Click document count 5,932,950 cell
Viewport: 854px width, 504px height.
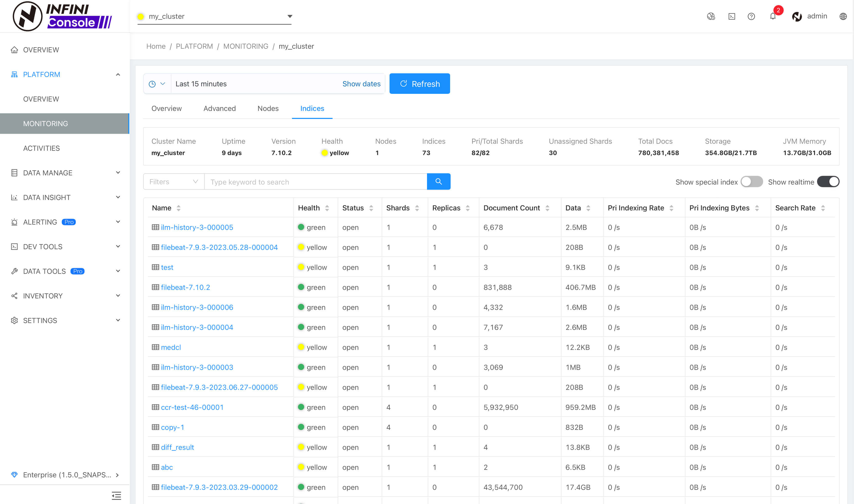500,407
